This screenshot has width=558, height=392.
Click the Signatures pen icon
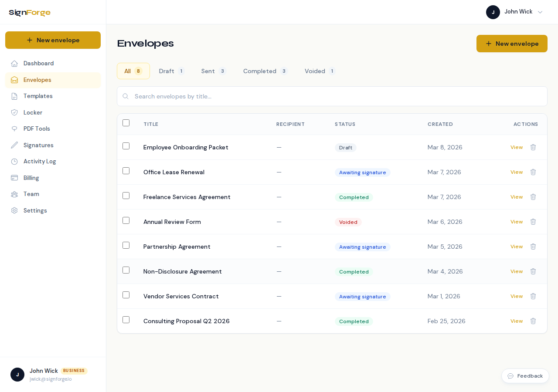(x=14, y=145)
